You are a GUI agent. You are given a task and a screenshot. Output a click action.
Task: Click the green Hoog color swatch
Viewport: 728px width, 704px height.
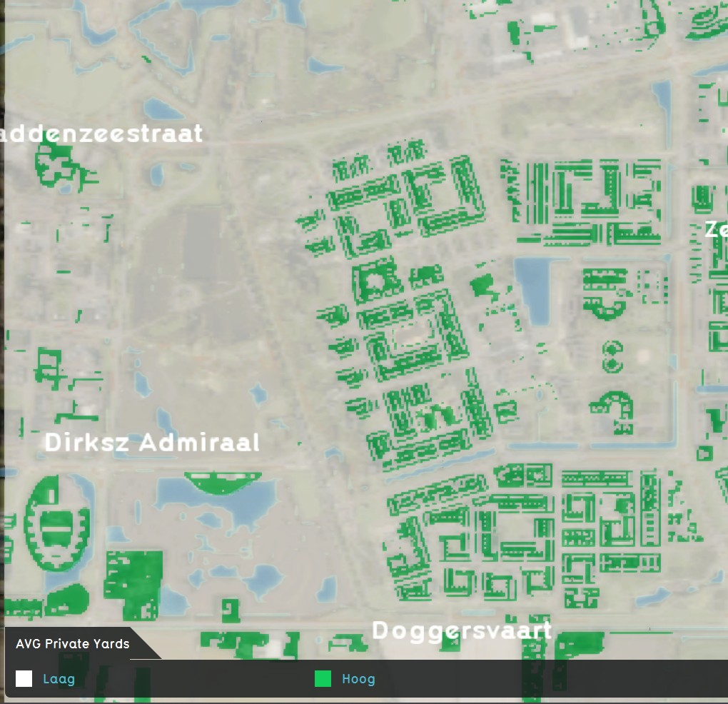point(322,679)
